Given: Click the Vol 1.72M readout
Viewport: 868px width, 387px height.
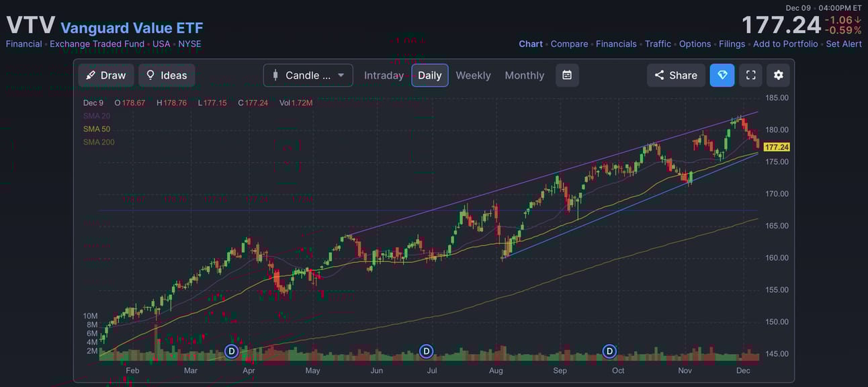Looking at the screenshot, I should click(296, 103).
